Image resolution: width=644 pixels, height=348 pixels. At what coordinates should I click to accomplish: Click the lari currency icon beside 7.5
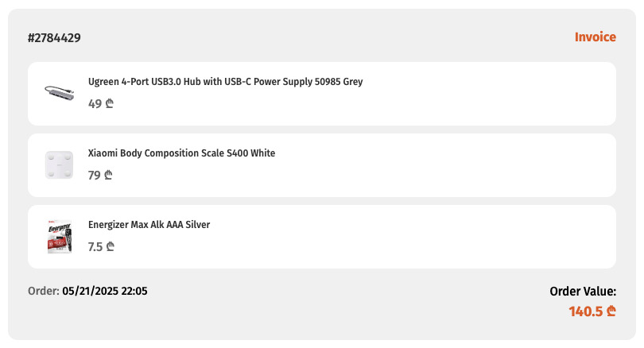point(110,246)
